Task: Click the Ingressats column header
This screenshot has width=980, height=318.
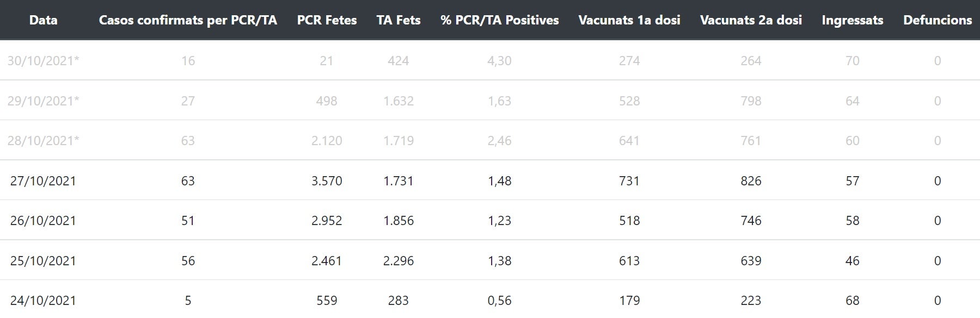Action: pos(852,20)
